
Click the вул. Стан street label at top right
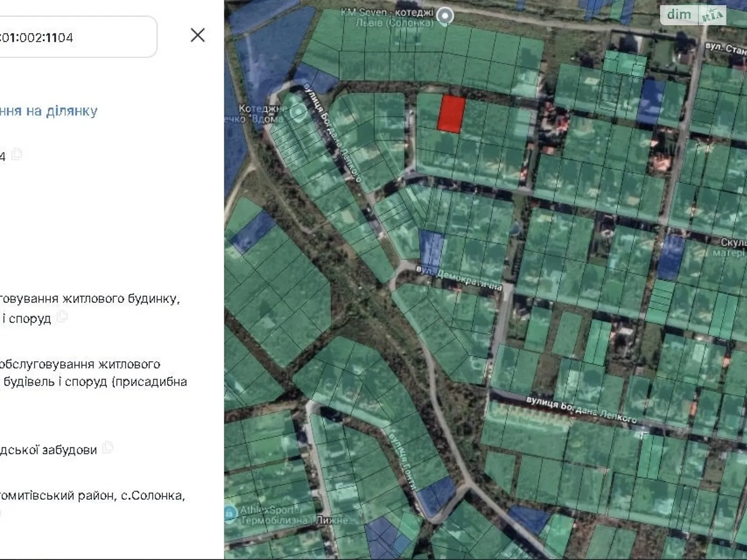coord(725,48)
